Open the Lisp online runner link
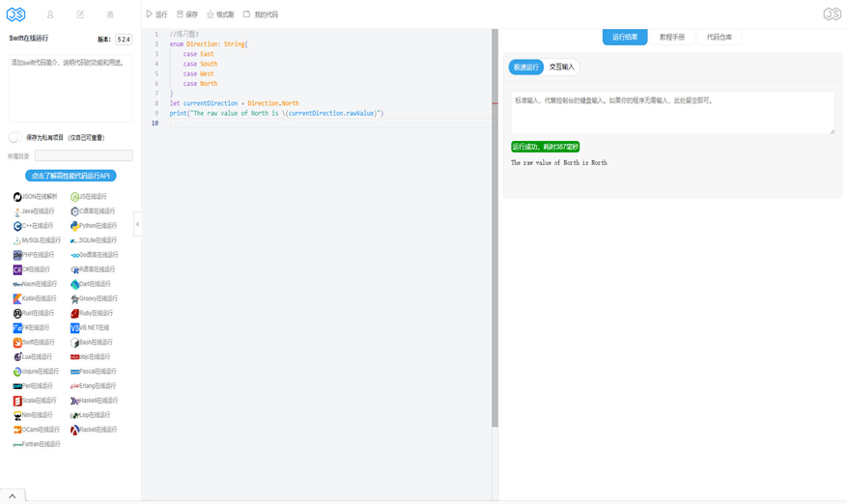Image resolution: width=847 pixels, height=504 pixels. (90, 415)
